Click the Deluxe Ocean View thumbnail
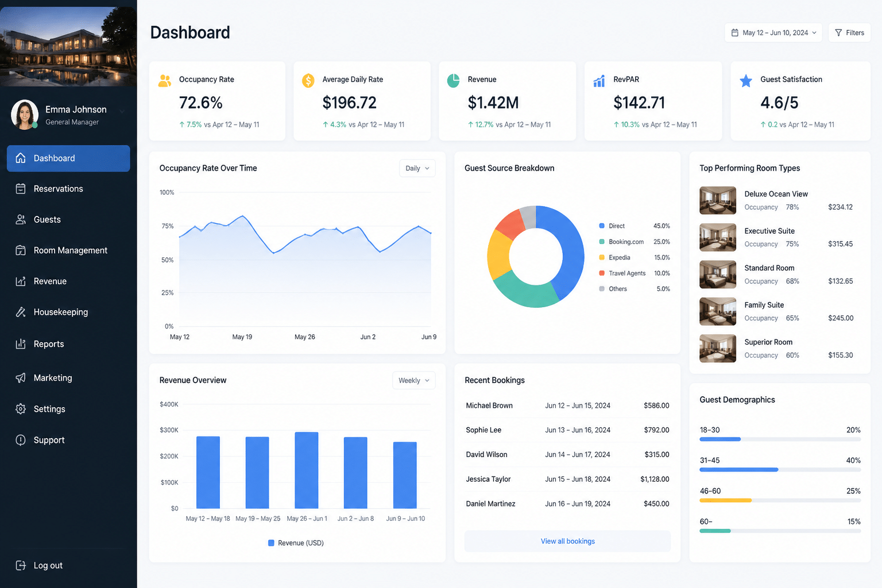Screen dimensions: 882x588 point(718,200)
